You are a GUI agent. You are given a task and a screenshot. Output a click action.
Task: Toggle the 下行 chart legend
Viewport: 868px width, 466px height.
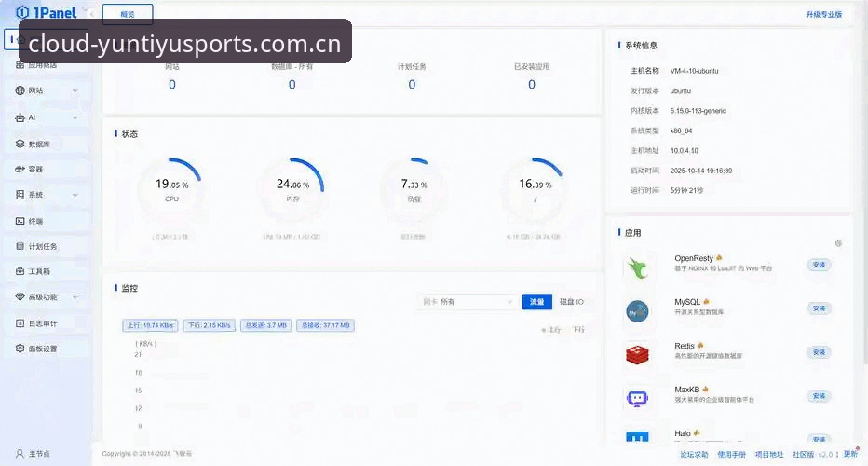coord(576,330)
